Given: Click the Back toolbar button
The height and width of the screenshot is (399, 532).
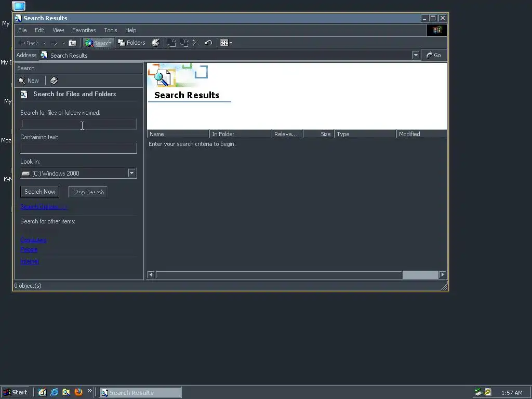Looking at the screenshot, I should pyautogui.click(x=29, y=43).
